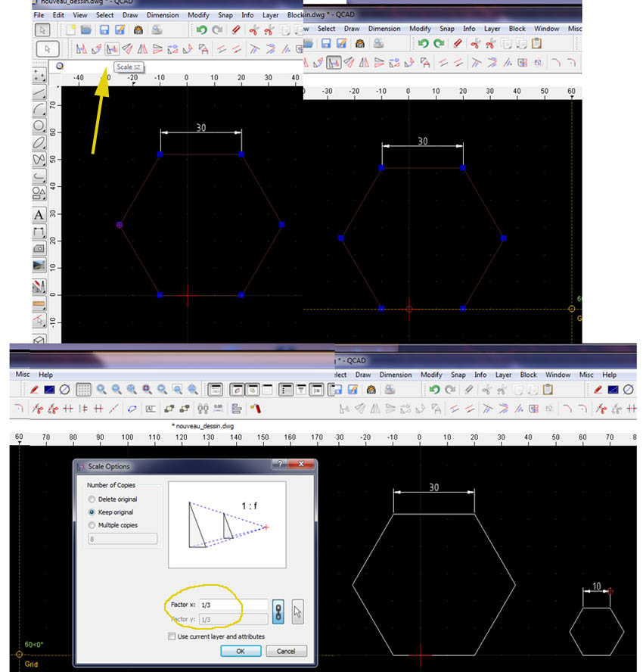Open the Help menu above the Scale Options dialog

tap(46, 375)
